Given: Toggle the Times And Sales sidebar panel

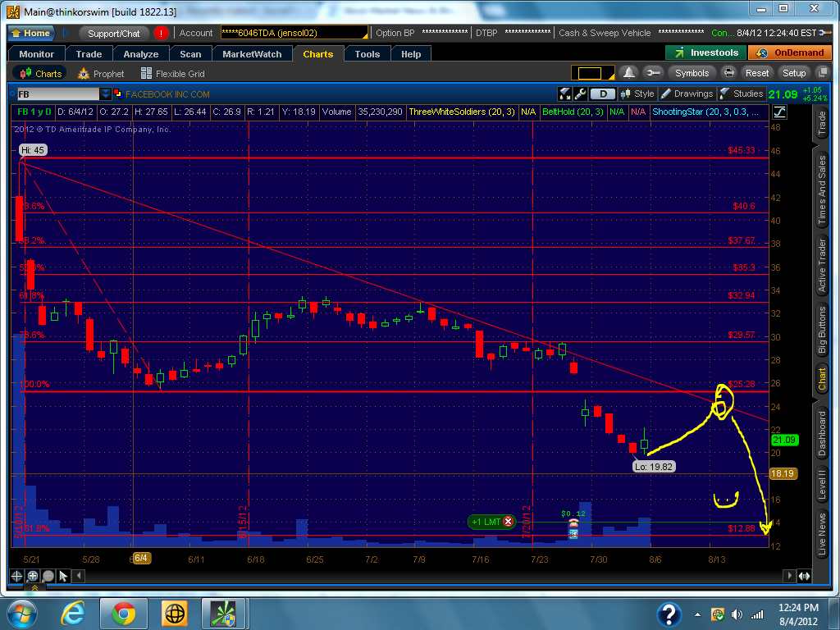Looking at the screenshot, I should (822, 189).
